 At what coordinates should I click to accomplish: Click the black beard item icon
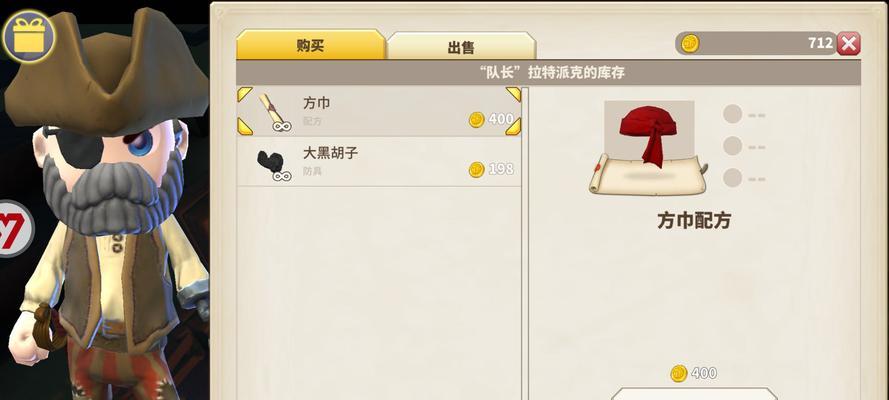[x=273, y=164]
